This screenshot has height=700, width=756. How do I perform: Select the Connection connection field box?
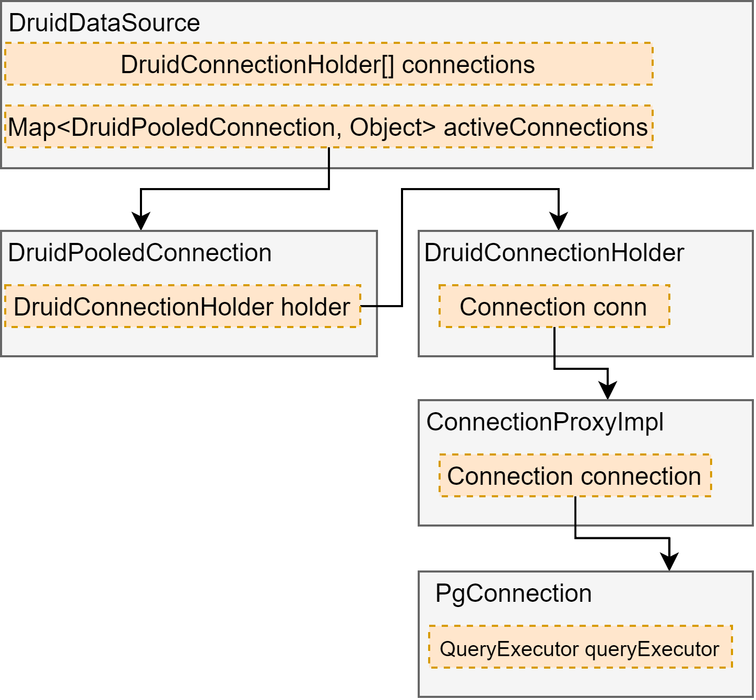coord(575,475)
